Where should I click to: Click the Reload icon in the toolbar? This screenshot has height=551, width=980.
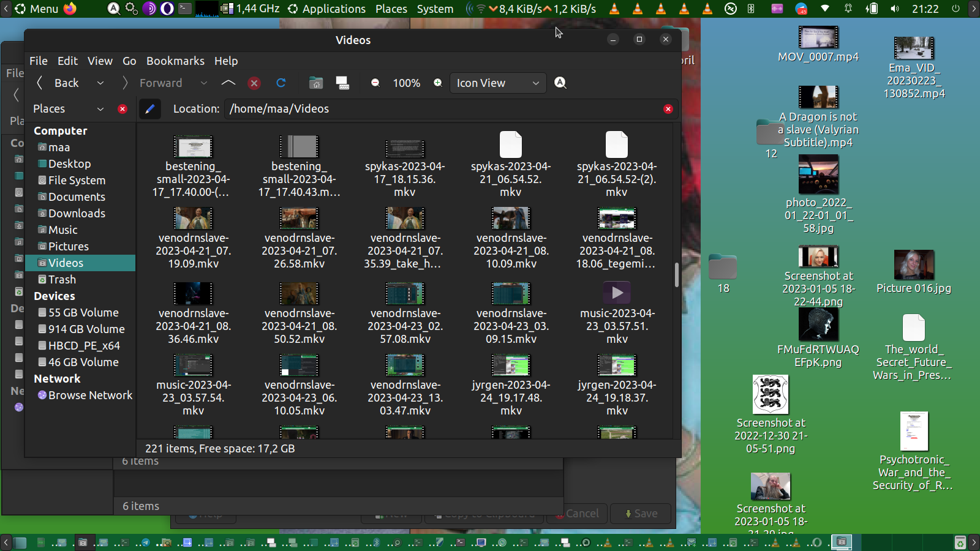tap(281, 83)
